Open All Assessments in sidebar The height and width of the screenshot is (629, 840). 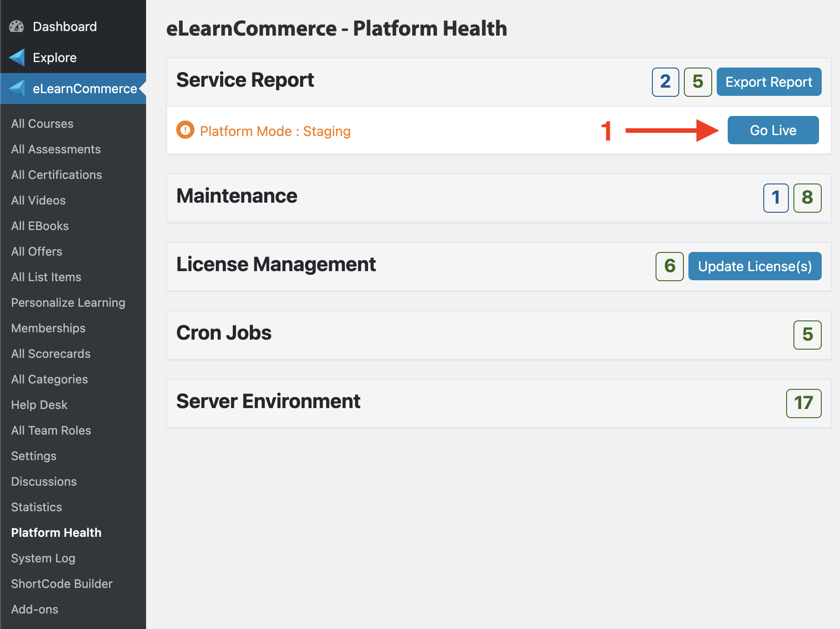click(x=56, y=149)
